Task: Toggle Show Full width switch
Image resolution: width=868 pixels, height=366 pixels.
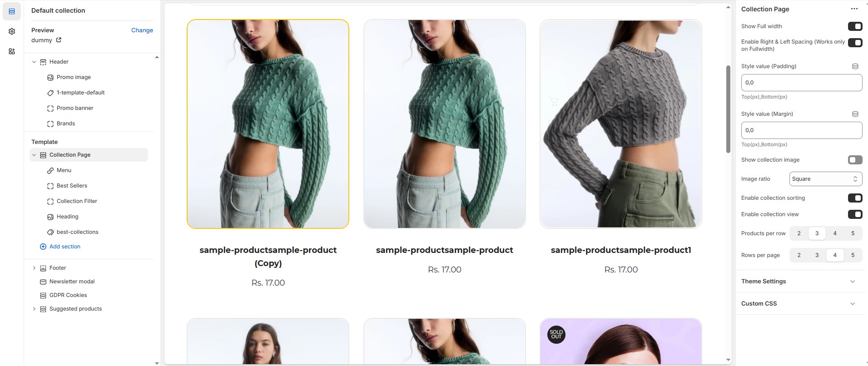Action: point(855,26)
